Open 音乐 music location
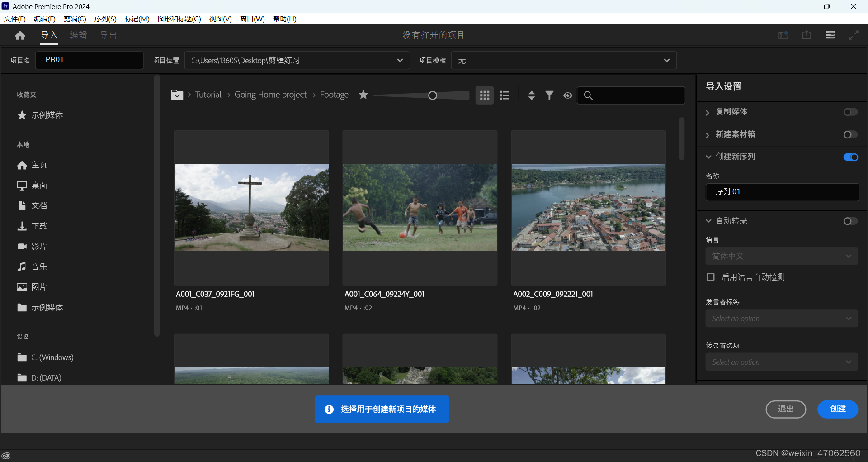 (32, 267)
